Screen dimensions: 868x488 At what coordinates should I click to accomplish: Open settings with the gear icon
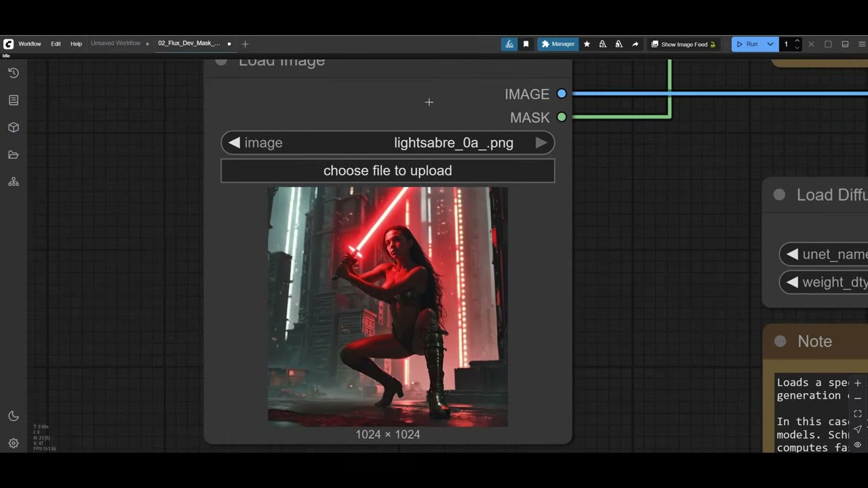click(13, 443)
